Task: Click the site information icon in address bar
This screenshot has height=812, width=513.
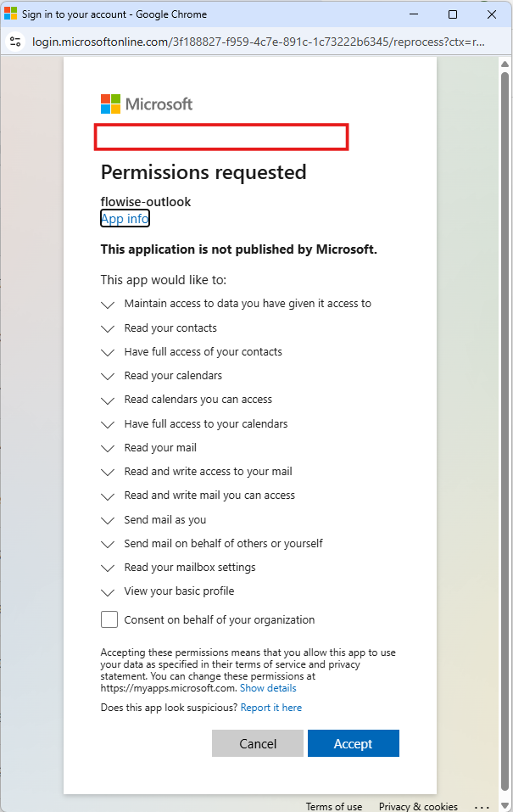Action: coord(15,41)
